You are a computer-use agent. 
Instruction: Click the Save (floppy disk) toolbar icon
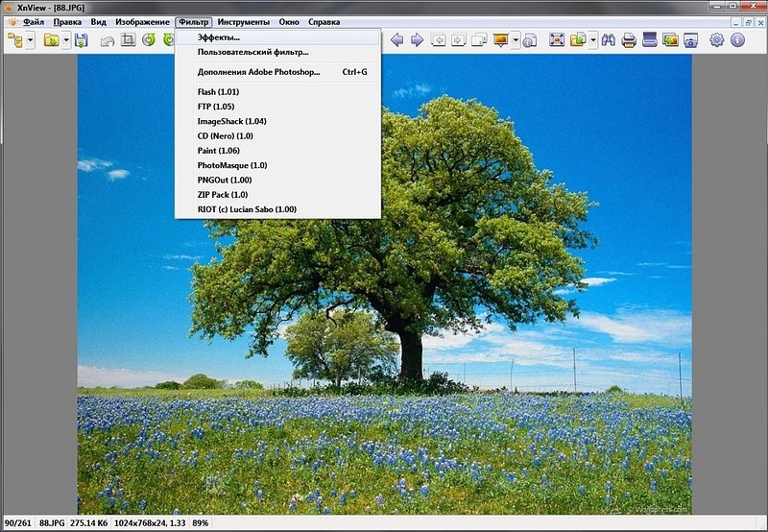82,40
